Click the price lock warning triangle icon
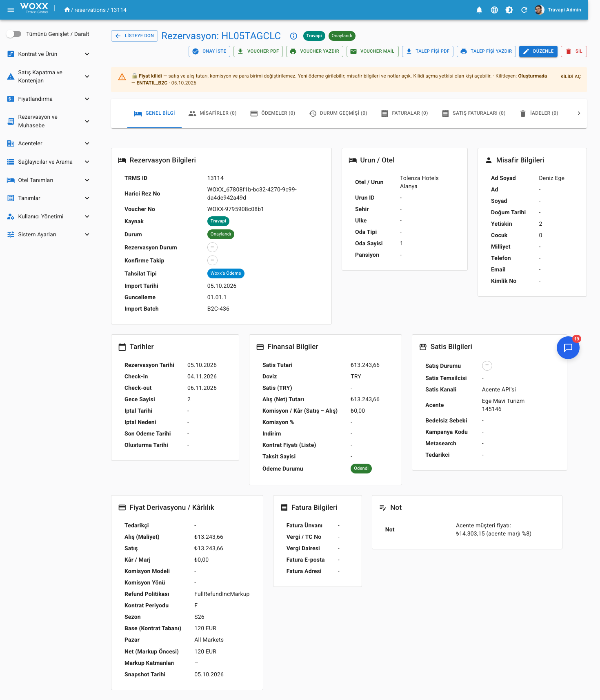This screenshot has height=700, width=600. pyautogui.click(x=122, y=77)
